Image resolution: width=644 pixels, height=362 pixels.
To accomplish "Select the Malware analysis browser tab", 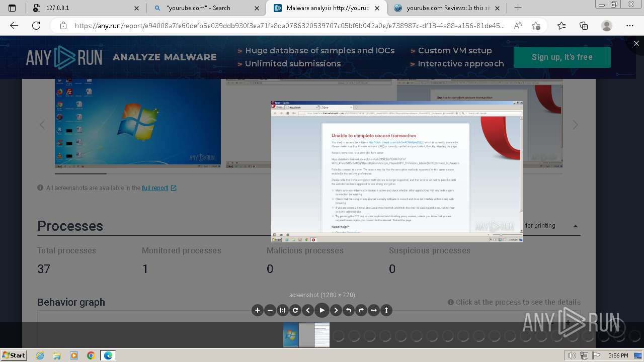I will tap(327, 8).
